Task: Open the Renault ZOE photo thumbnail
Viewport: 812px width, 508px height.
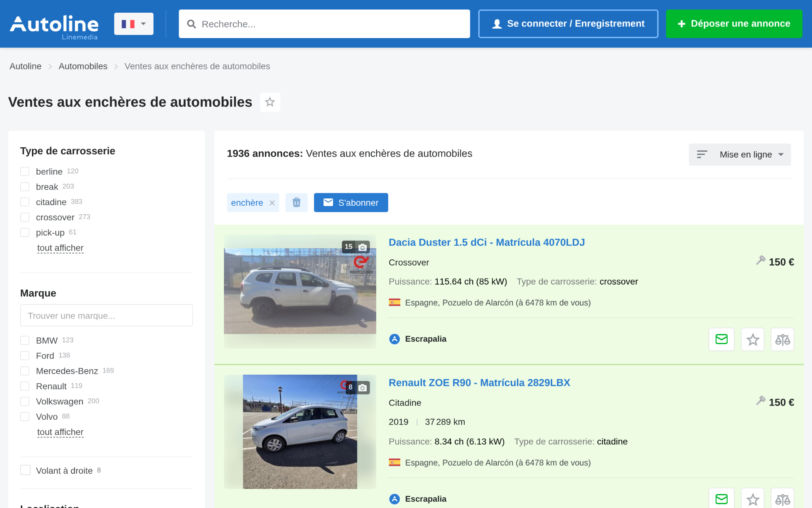Action: (300, 432)
